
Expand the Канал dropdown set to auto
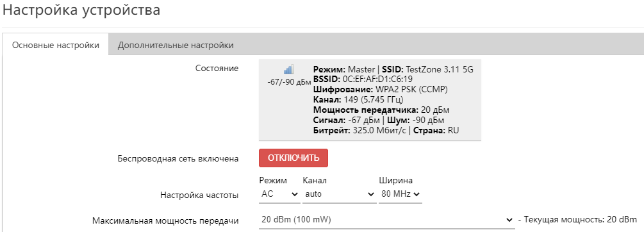(339, 194)
